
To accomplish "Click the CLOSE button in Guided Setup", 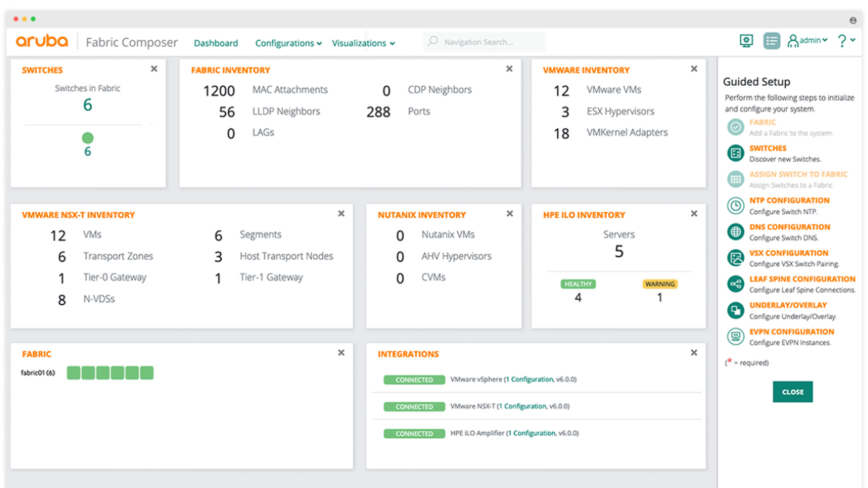I will pyautogui.click(x=793, y=392).
